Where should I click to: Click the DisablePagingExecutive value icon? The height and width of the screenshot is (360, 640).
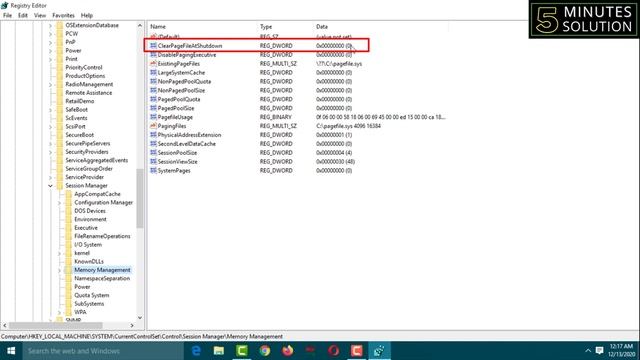(153, 55)
